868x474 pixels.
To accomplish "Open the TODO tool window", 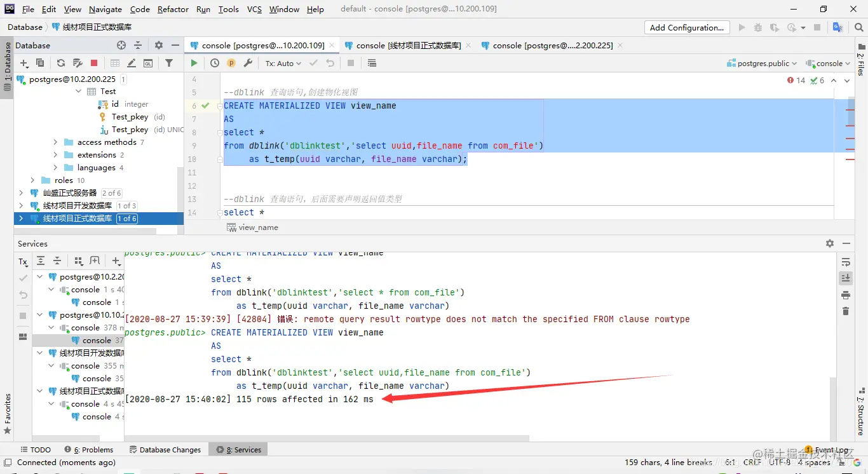I will point(36,449).
